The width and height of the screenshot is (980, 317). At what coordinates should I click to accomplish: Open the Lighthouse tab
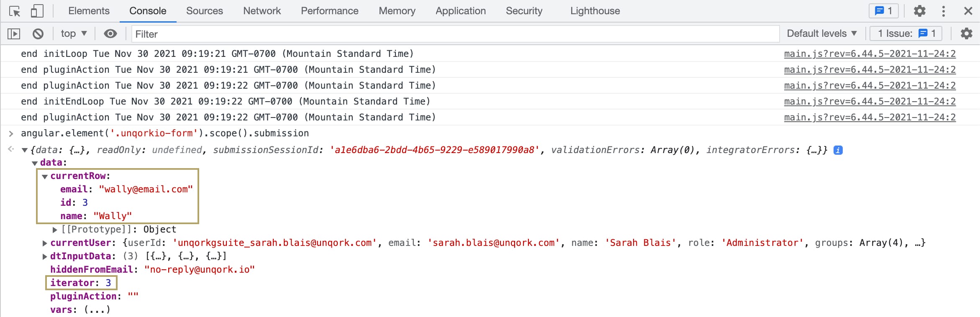pyautogui.click(x=595, y=11)
